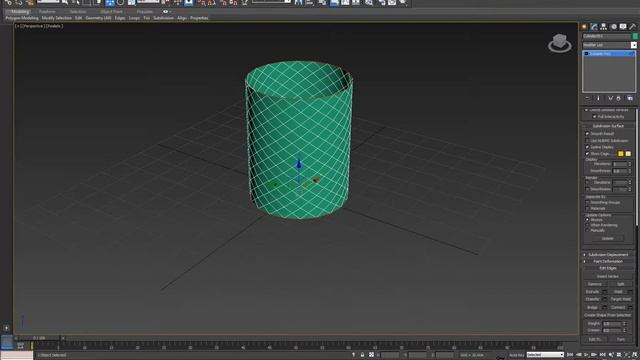
Task: Open the Geometry (All) ribbon panel
Action: [98, 18]
